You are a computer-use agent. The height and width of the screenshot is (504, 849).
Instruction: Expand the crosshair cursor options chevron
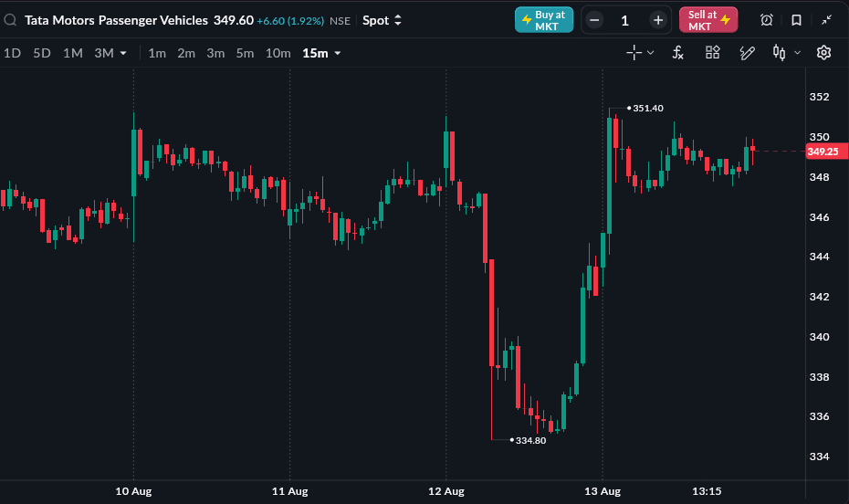pyautogui.click(x=651, y=53)
